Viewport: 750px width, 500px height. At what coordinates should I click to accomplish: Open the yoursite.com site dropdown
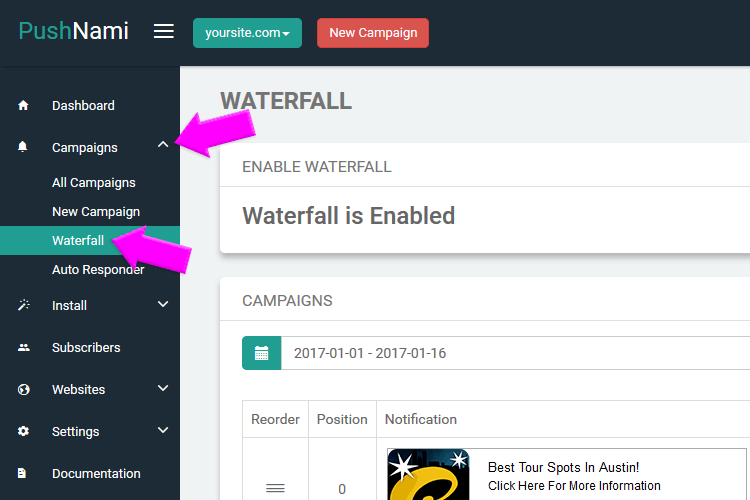(247, 33)
